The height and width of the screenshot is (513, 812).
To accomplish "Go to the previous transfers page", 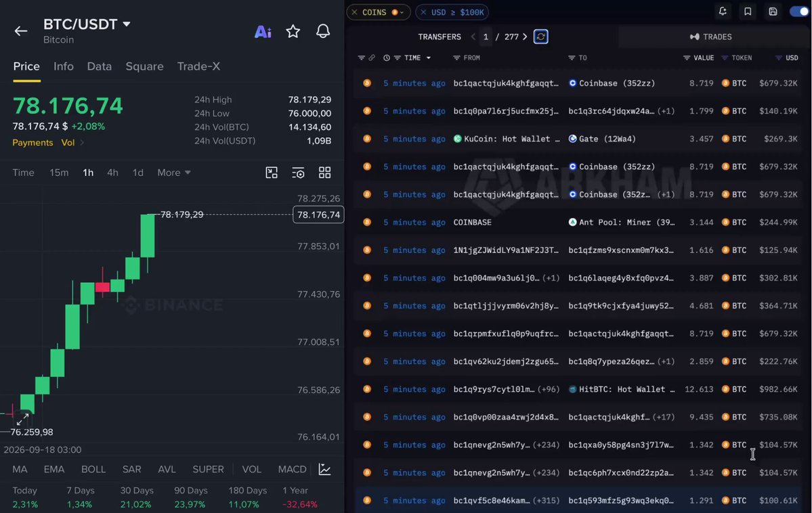I will click(473, 37).
